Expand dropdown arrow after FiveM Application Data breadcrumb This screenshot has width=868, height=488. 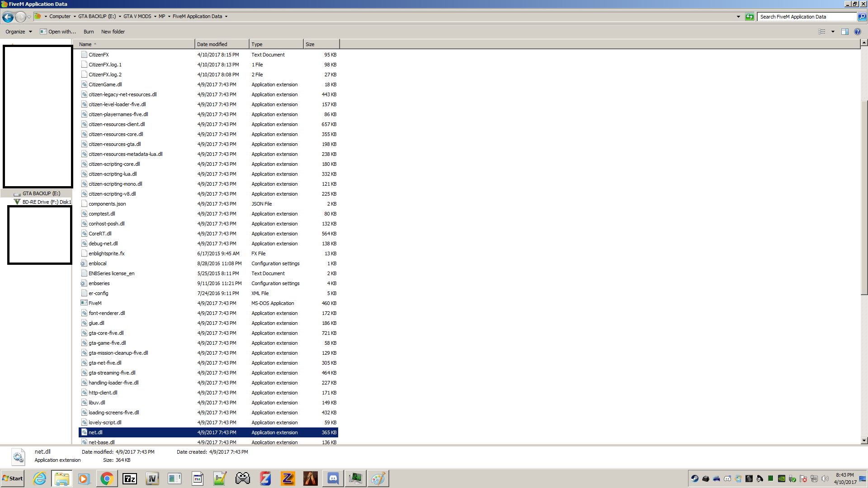[226, 17]
